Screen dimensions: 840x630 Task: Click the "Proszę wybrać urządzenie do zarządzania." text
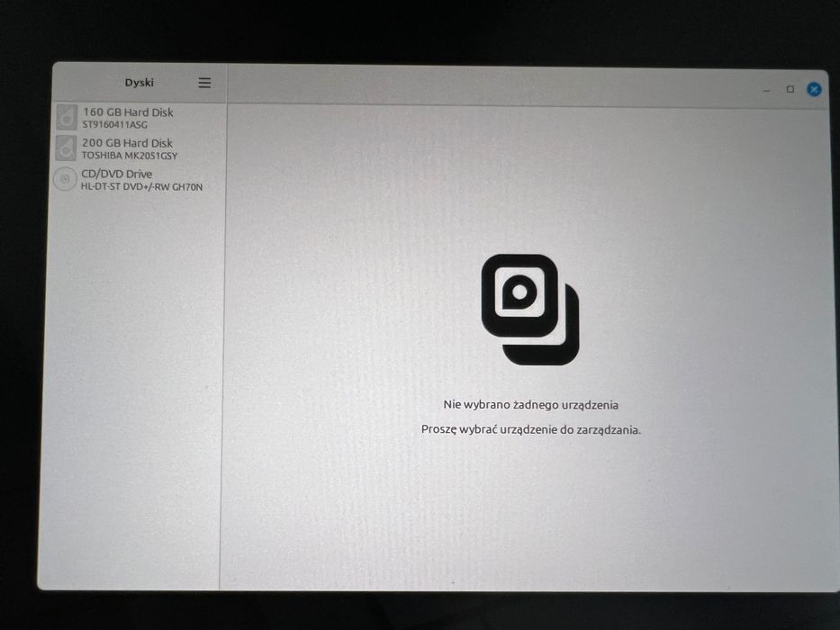(x=531, y=429)
